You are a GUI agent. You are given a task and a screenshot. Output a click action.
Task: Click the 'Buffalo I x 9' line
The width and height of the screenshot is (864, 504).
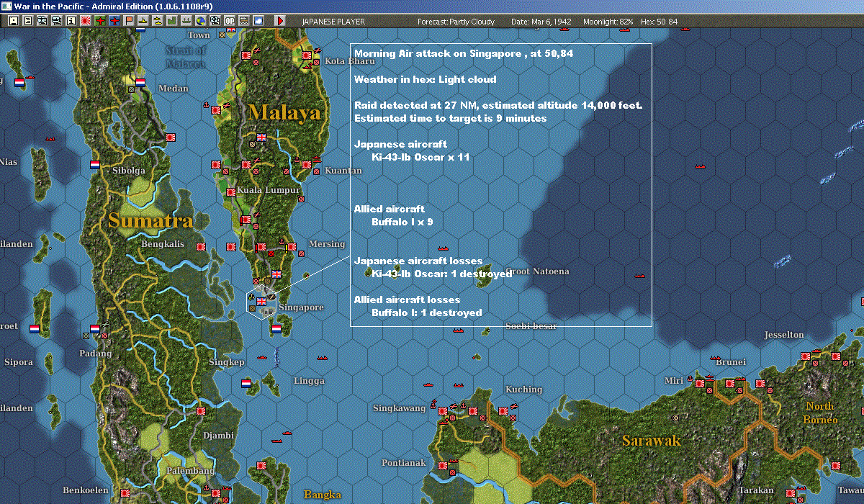coord(402,222)
